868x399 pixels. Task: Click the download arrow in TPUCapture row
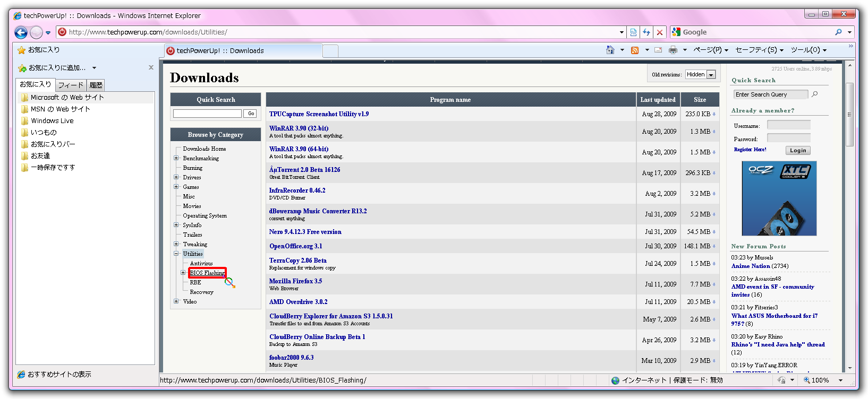714,114
